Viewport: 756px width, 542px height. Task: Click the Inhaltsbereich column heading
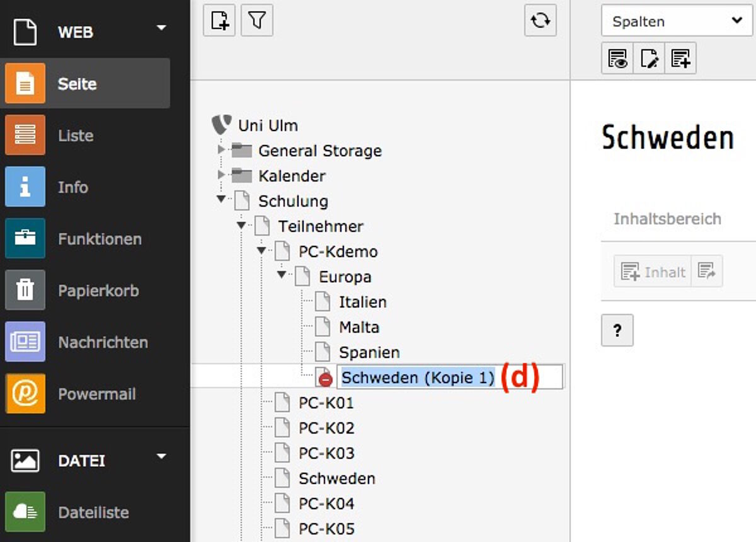667,219
